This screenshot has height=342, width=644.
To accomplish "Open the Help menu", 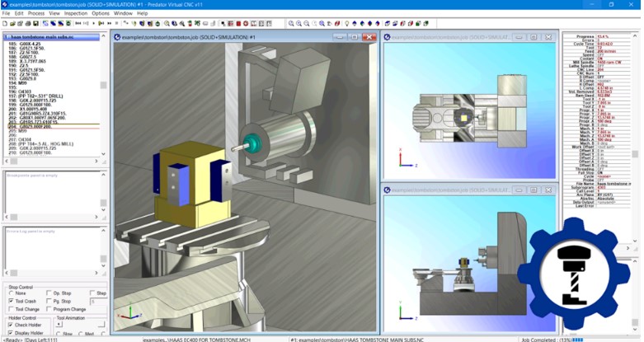I will coord(142,13).
